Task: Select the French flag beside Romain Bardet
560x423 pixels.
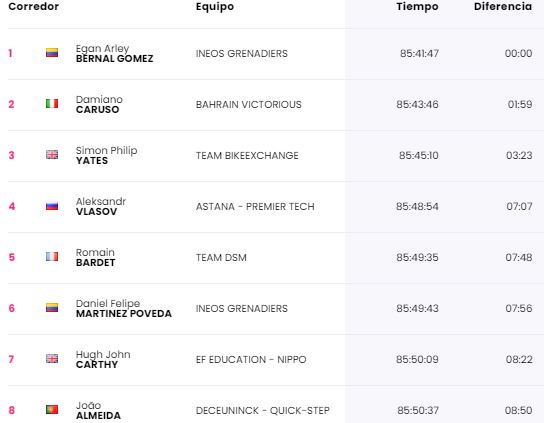Action: tap(52, 257)
